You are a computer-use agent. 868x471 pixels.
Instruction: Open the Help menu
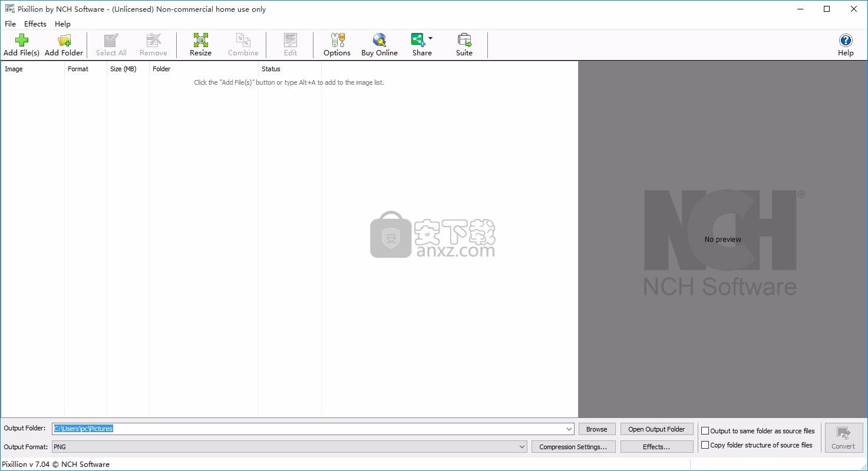tap(62, 24)
